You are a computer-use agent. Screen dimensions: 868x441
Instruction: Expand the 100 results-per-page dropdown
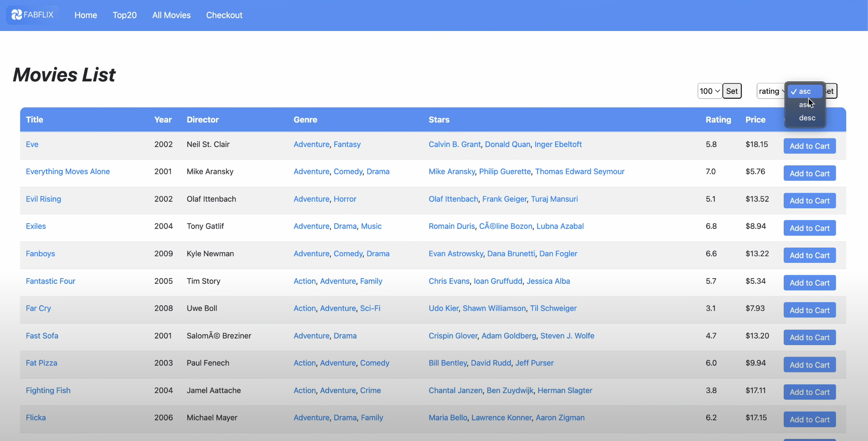tap(710, 91)
